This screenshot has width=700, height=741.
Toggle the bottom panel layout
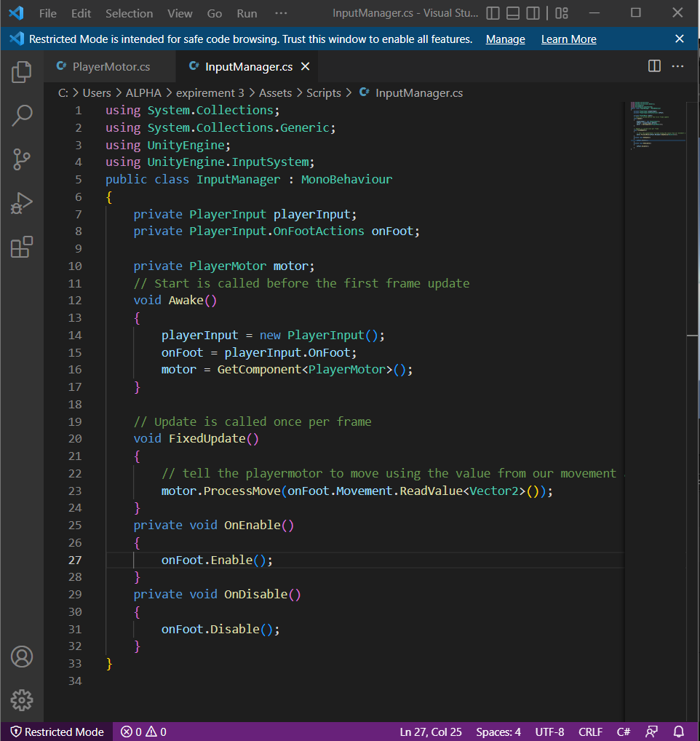pos(513,13)
